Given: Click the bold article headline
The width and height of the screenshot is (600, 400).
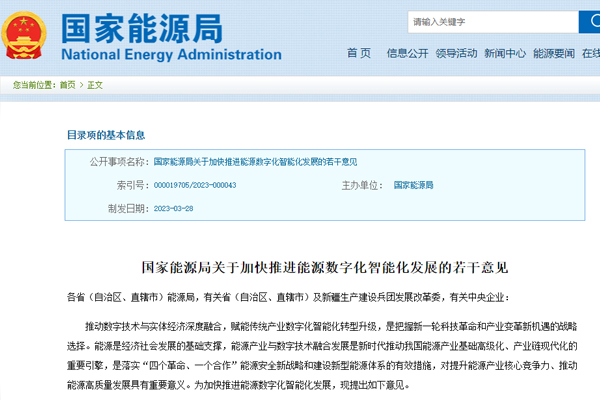Looking at the screenshot, I should [x=324, y=267].
